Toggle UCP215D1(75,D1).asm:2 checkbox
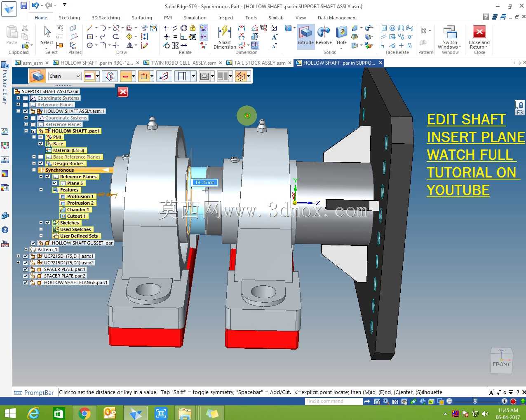This screenshot has width=526, height=420. pyautogui.click(x=25, y=263)
